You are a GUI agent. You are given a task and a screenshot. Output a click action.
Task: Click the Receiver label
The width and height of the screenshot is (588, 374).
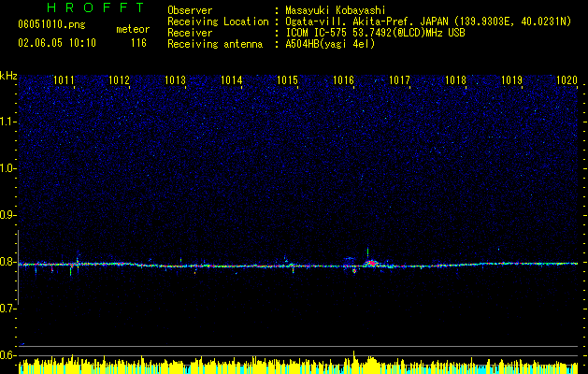[x=190, y=33]
